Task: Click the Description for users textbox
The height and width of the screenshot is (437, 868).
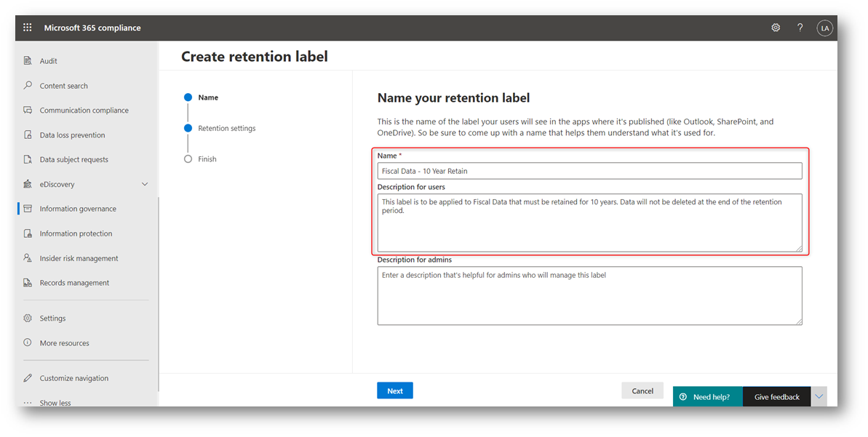Action: tap(589, 223)
